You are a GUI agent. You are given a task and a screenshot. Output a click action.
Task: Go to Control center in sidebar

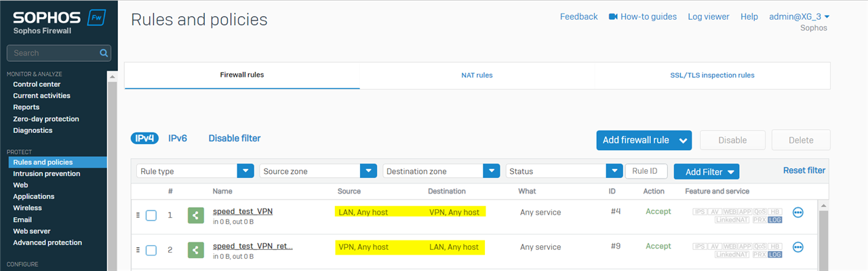(x=37, y=84)
